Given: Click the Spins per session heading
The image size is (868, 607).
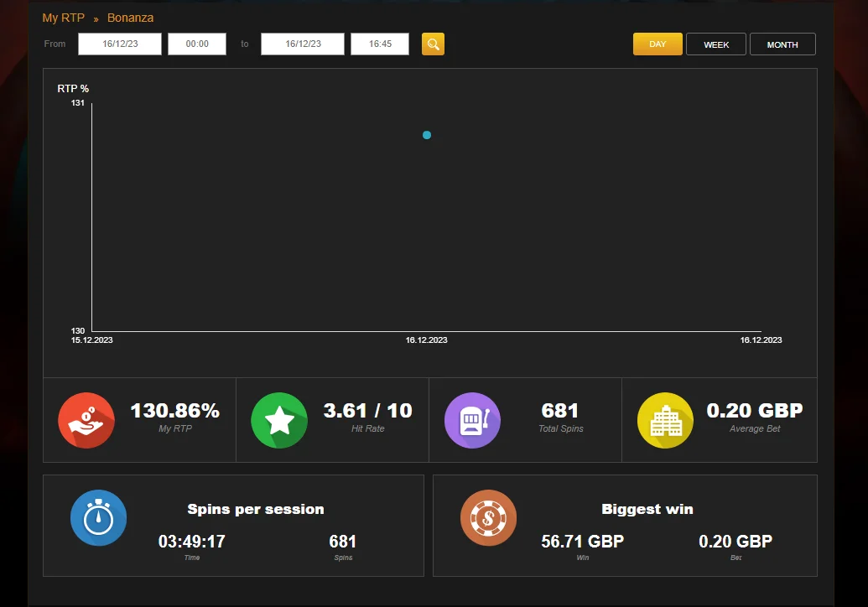Looking at the screenshot, I should point(256,509).
